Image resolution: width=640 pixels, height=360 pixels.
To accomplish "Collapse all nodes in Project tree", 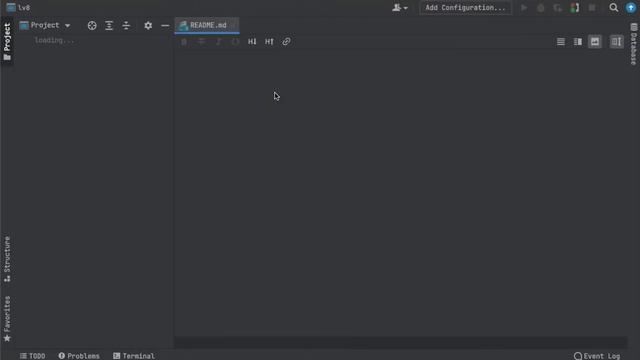I will tap(126, 25).
